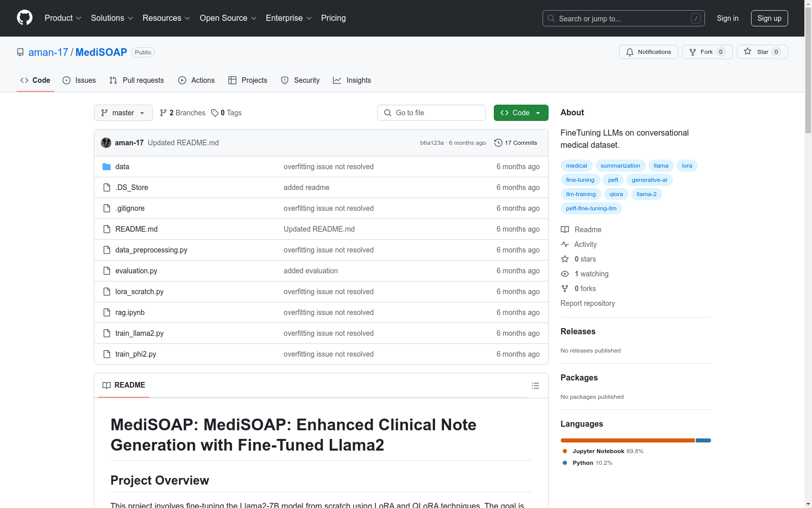The height and width of the screenshot is (508, 812).
Task: Click the folder icon for data directory
Action: click(107, 167)
